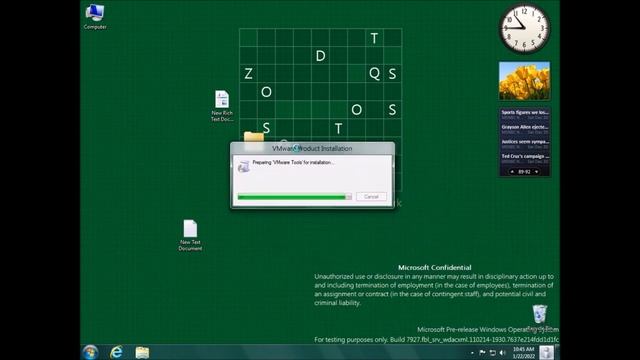Open the 'Ted Cruz's campaign' headline
The width and height of the screenshot is (640, 360).
point(524,158)
